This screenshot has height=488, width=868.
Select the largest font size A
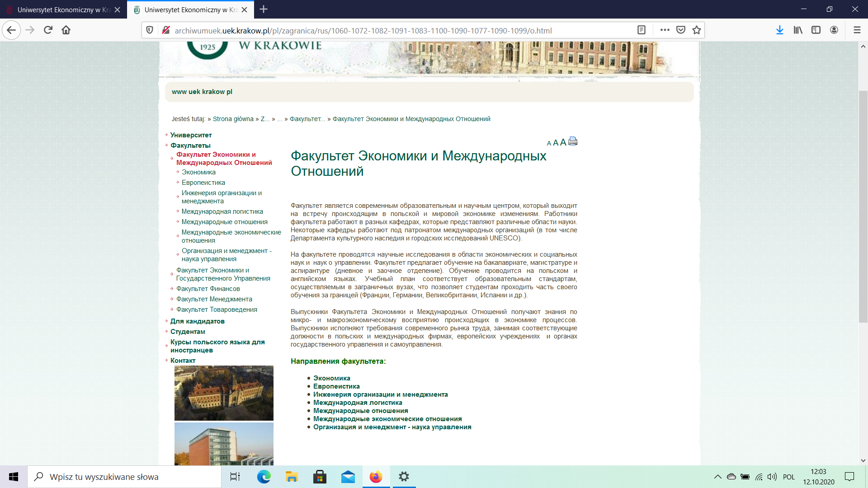[x=563, y=142]
